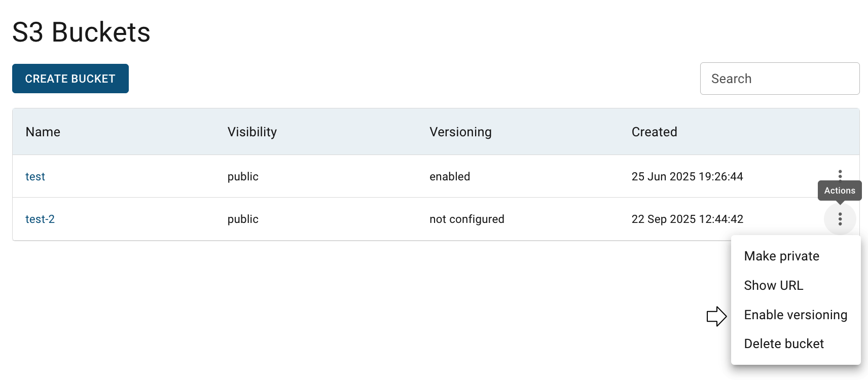Screen dimensions: 868x380
Task: Choose Show URL in the dropdown menu
Action: [x=773, y=285]
